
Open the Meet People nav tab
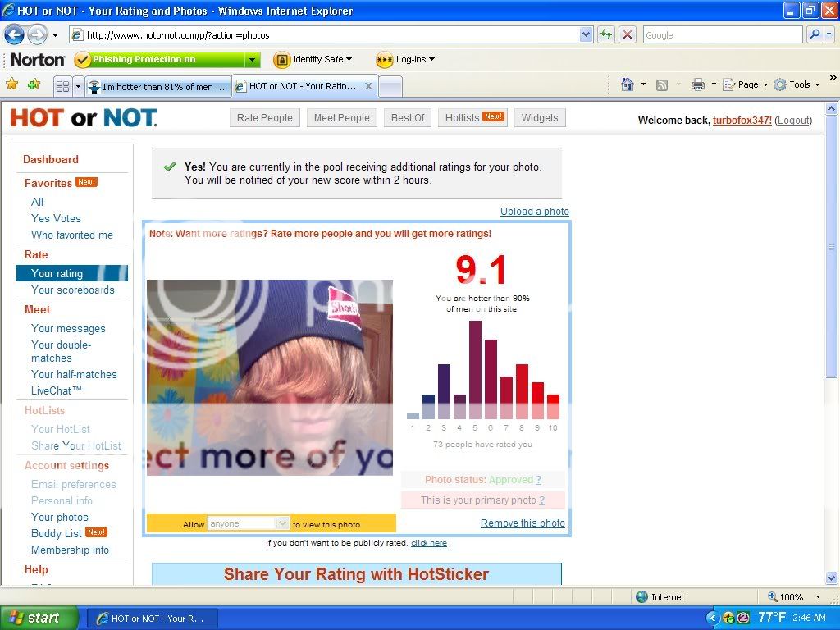coord(342,118)
